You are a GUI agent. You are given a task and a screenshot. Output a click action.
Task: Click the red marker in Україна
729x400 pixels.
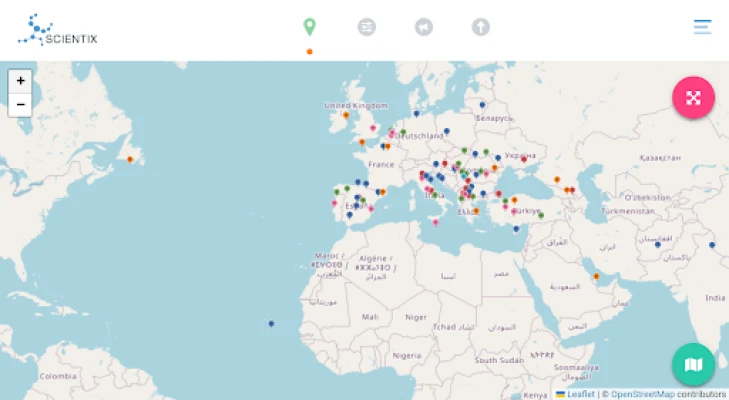pyautogui.click(x=523, y=158)
